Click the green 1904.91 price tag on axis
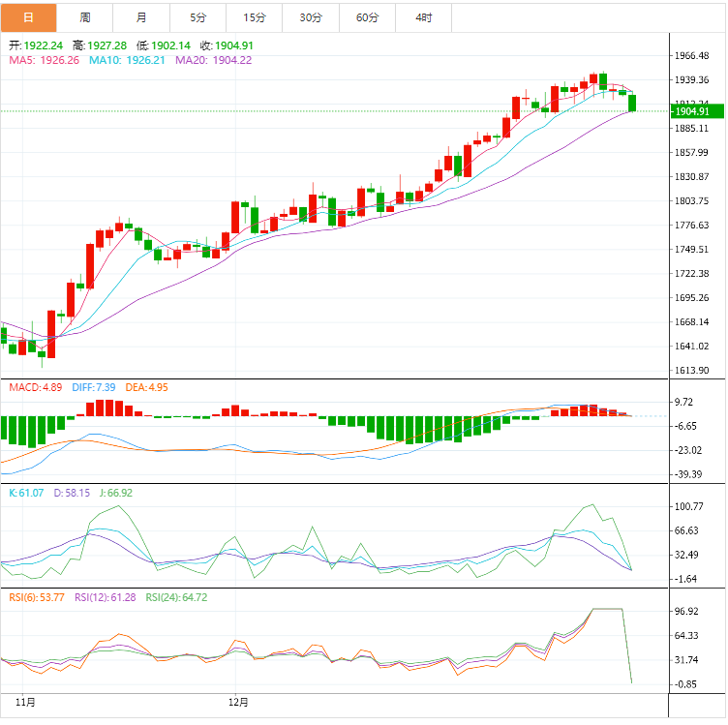 [695, 111]
